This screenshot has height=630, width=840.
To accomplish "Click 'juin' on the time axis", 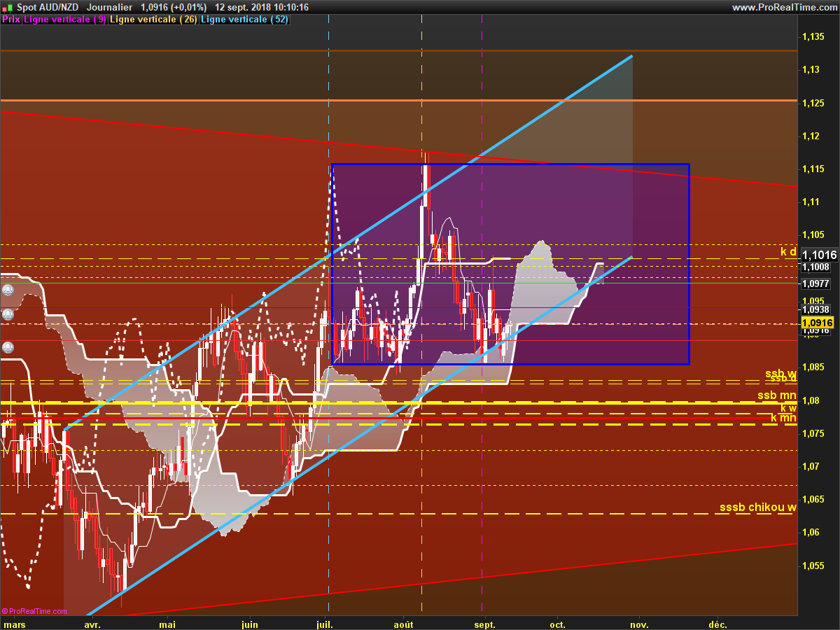I will pyautogui.click(x=249, y=624).
